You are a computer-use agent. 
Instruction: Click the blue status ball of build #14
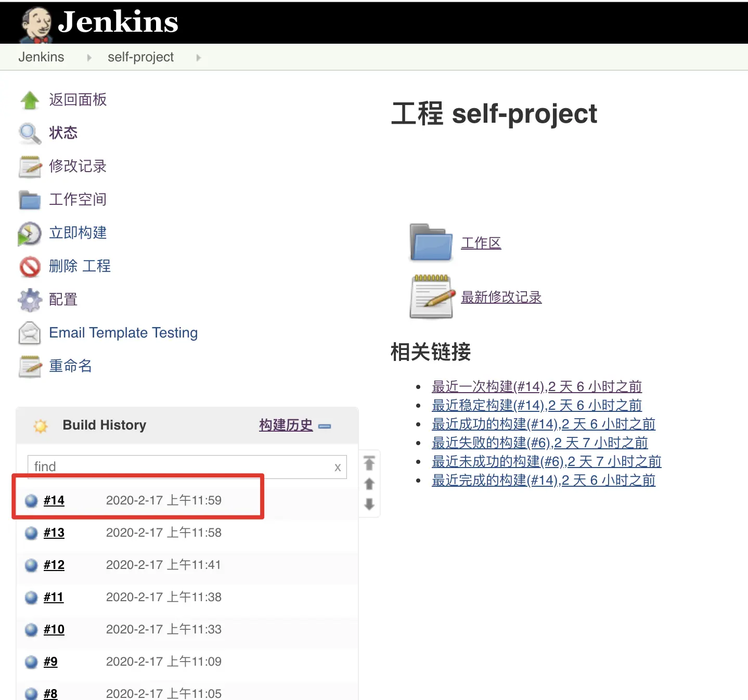[31, 500]
